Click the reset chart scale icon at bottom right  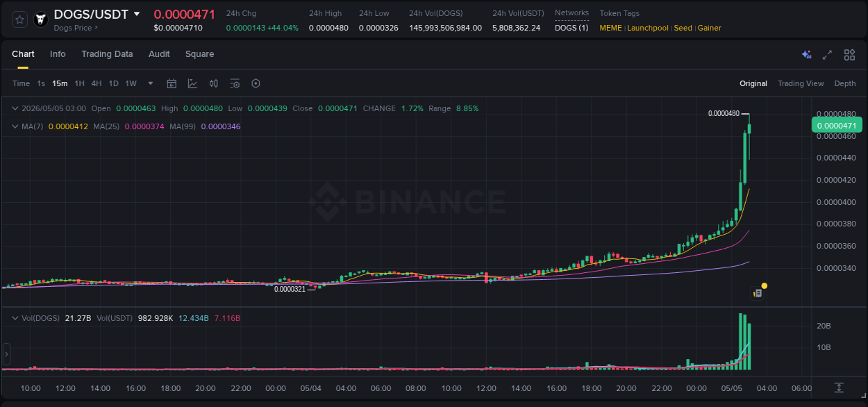click(x=839, y=387)
